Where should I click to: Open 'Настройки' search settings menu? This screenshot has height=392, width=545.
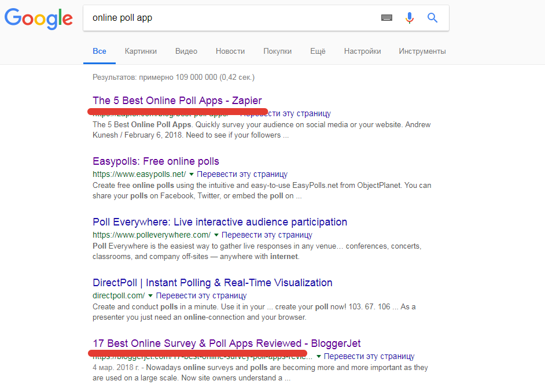[x=362, y=51]
